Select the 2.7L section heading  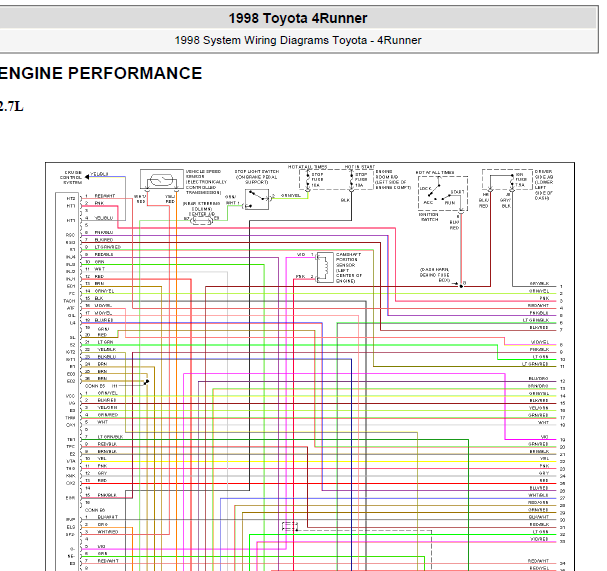click(12, 106)
